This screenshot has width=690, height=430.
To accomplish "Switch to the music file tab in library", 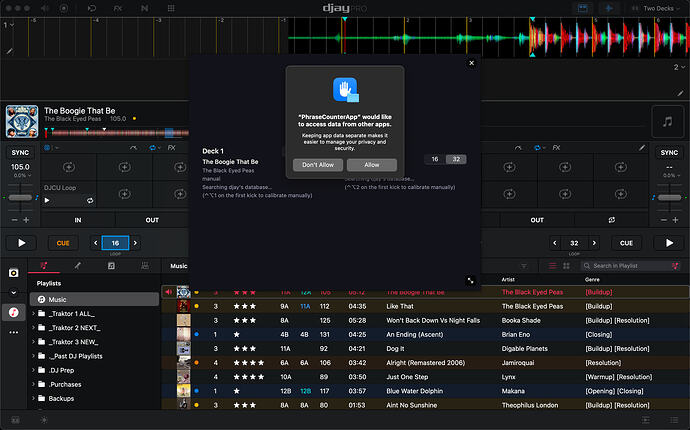I will [111, 265].
